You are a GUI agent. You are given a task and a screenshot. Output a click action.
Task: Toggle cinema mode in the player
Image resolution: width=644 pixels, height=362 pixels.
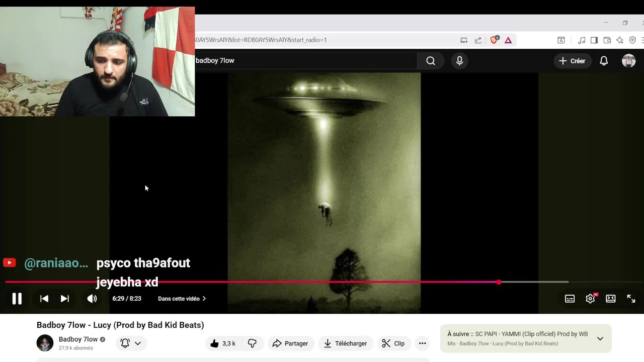pyautogui.click(x=611, y=299)
